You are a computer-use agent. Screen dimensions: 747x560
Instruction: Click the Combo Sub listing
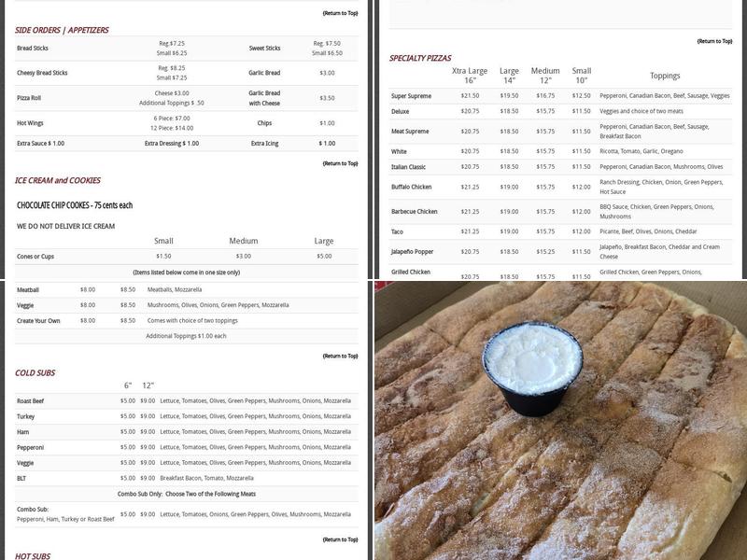click(x=31, y=509)
